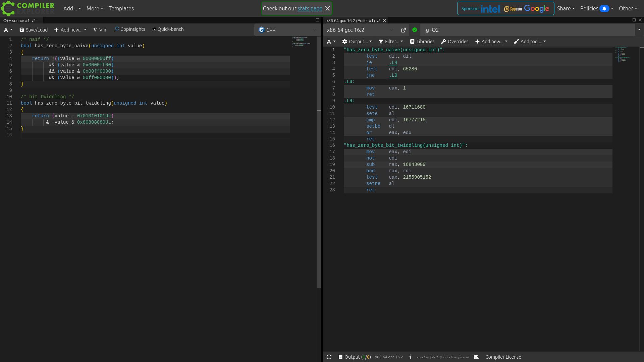This screenshot has width=644, height=362.
Task: Edit the compiler options -g -O2 field
Action: [x=527, y=30]
